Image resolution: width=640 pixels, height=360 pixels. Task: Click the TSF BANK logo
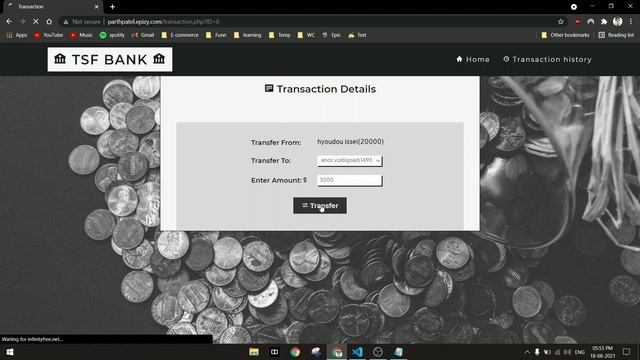(110, 59)
